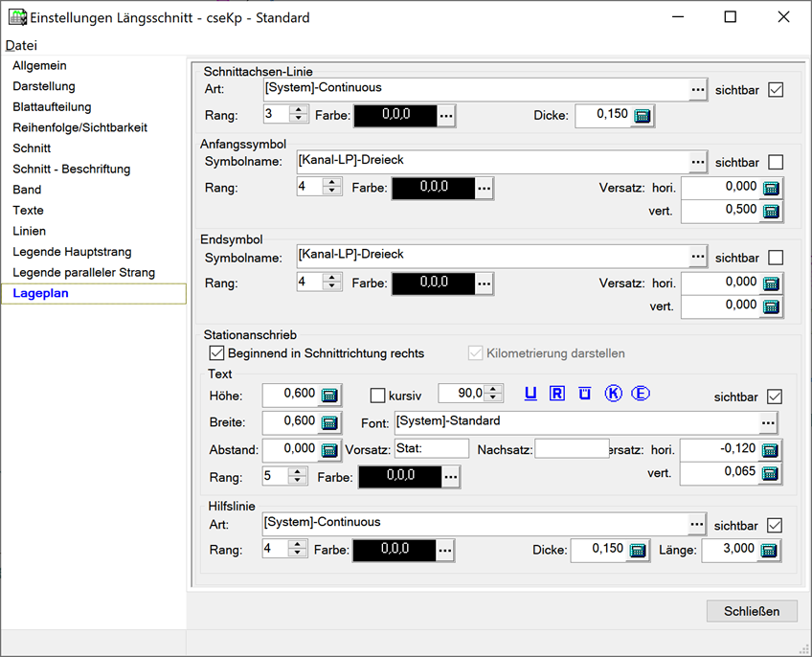Open line type browser for Schnittachsen-Linie Art
This screenshot has height=657, width=812.
tap(698, 89)
